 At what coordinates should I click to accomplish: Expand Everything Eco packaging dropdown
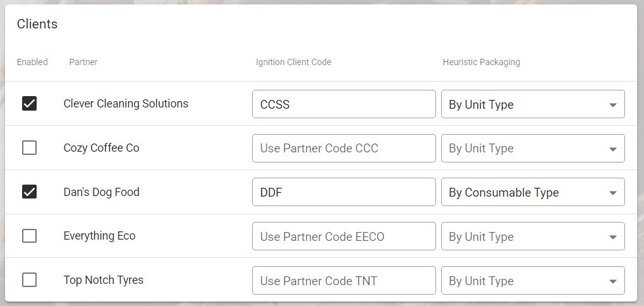click(532, 236)
